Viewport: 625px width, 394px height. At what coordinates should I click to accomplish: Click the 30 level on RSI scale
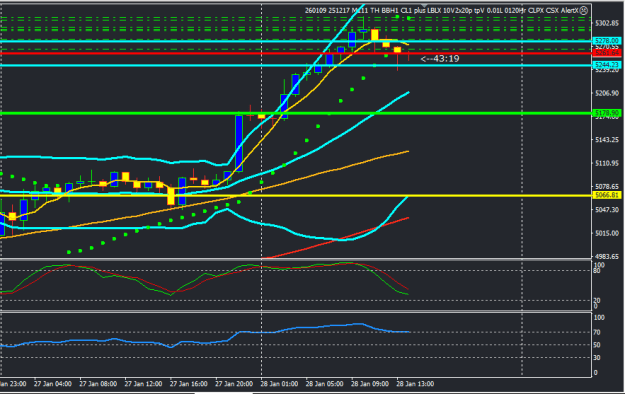597,357
